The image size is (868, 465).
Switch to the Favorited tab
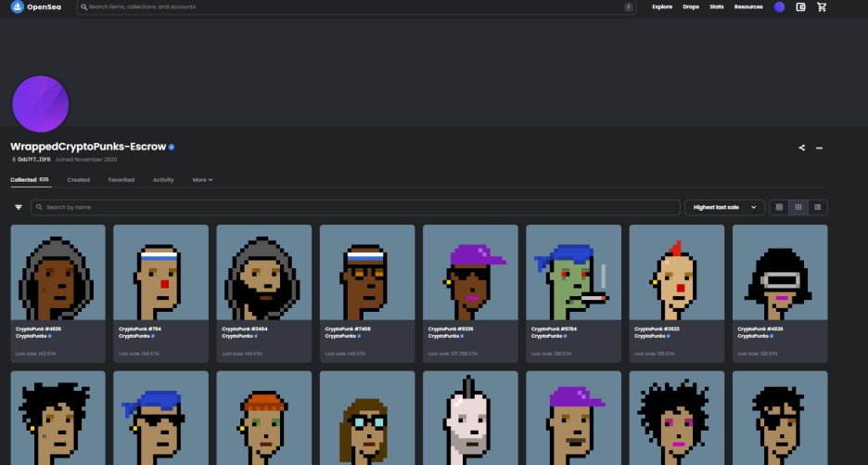click(x=121, y=180)
